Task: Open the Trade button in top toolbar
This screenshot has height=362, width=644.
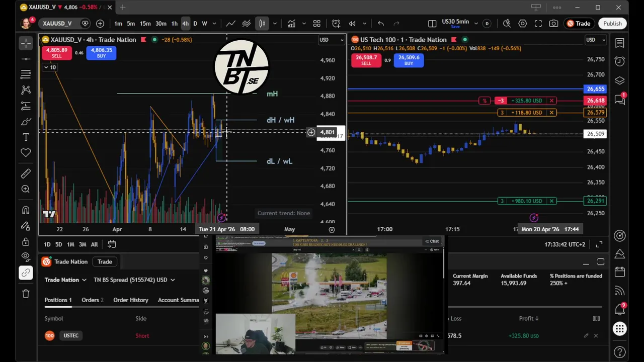Action: (579, 24)
